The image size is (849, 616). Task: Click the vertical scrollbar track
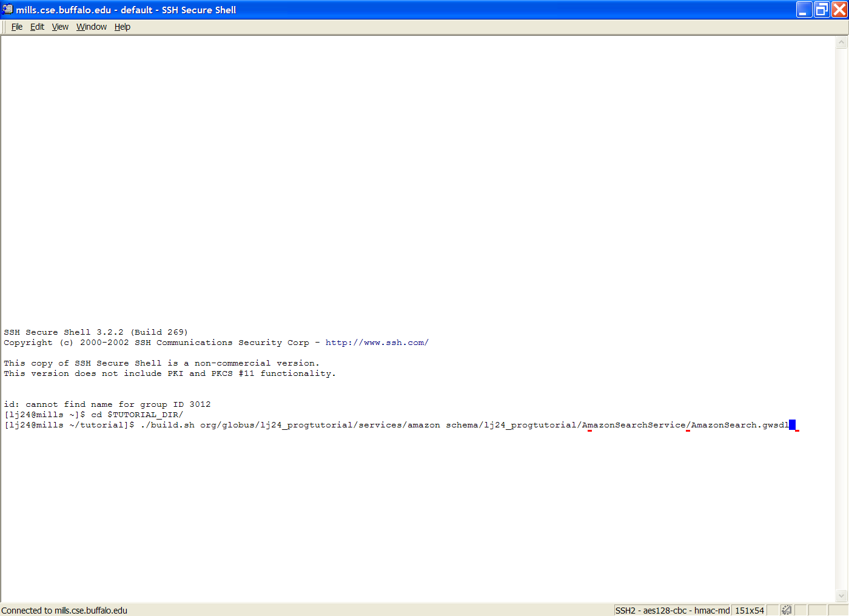841,303
